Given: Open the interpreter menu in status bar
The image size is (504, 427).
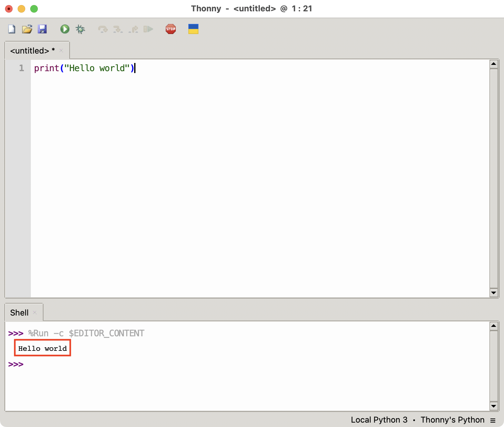Looking at the screenshot, I should 493,420.
